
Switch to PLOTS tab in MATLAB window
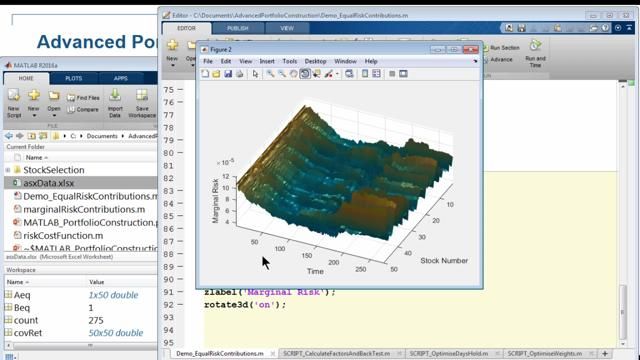coord(73,78)
